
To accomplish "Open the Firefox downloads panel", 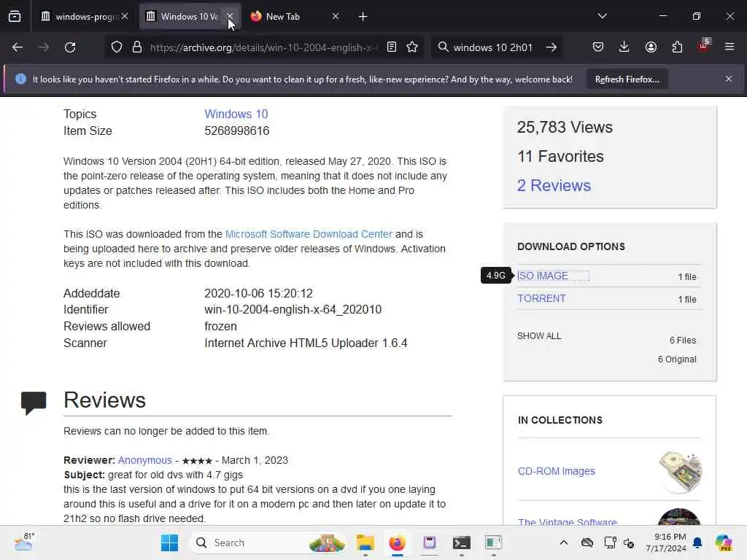I will [x=624, y=47].
